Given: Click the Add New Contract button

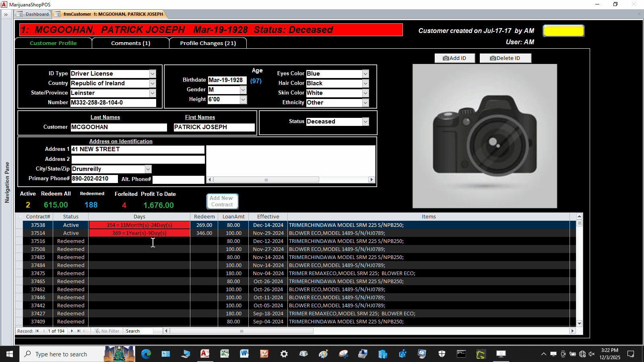Looking at the screenshot, I should (x=222, y=201).
